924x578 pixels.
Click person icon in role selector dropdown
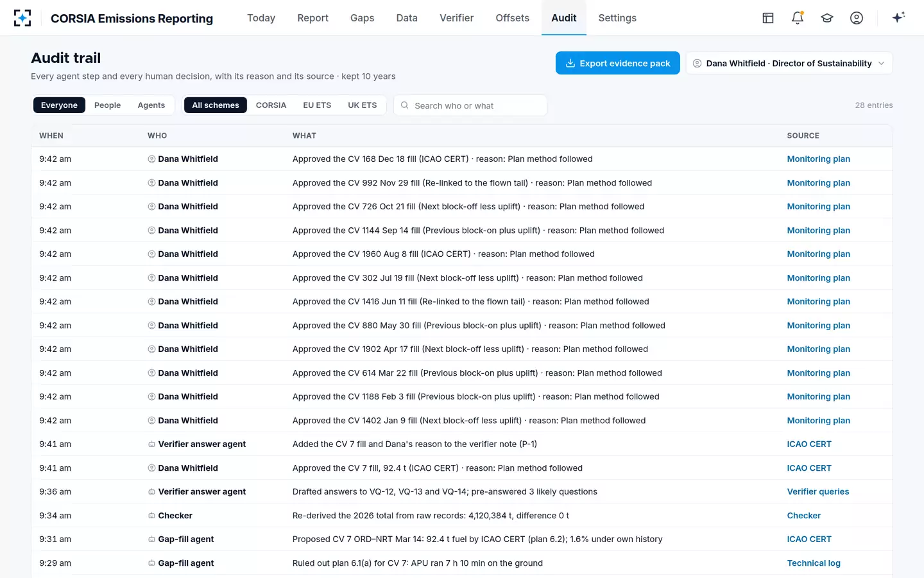coord(697,63)
